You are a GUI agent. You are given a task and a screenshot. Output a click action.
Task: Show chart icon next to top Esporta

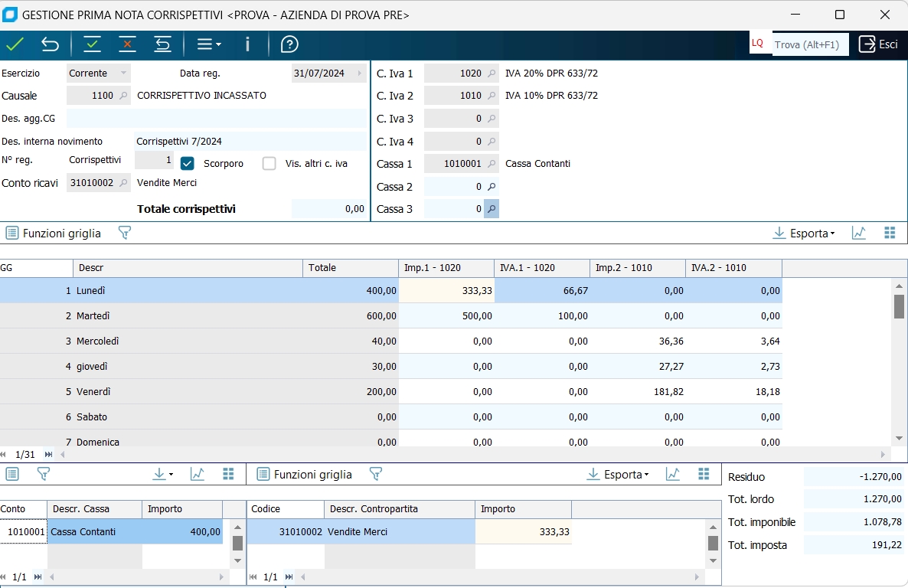(859, 233)
